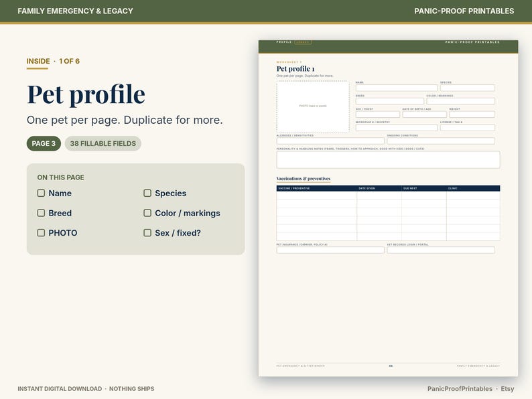The width and height of the screenshot is (532, 399).
Task: Click the Sex / fixed field in preview
Action: point(378,114)
